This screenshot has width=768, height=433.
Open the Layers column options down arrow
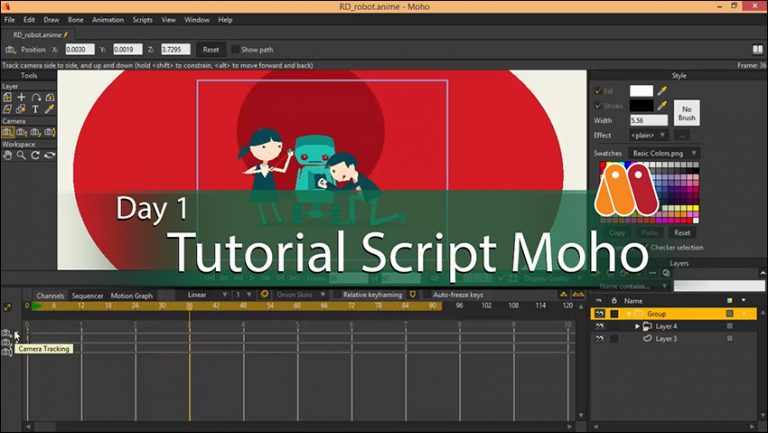[744, 300]
